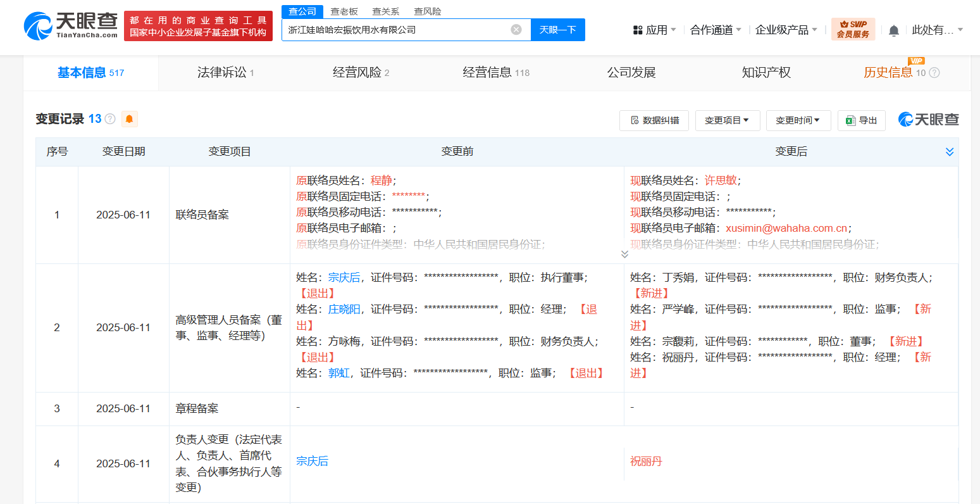
Task: Open 宗庆后 link in 负责人变更 row
Action: click(x=313, y=461)
